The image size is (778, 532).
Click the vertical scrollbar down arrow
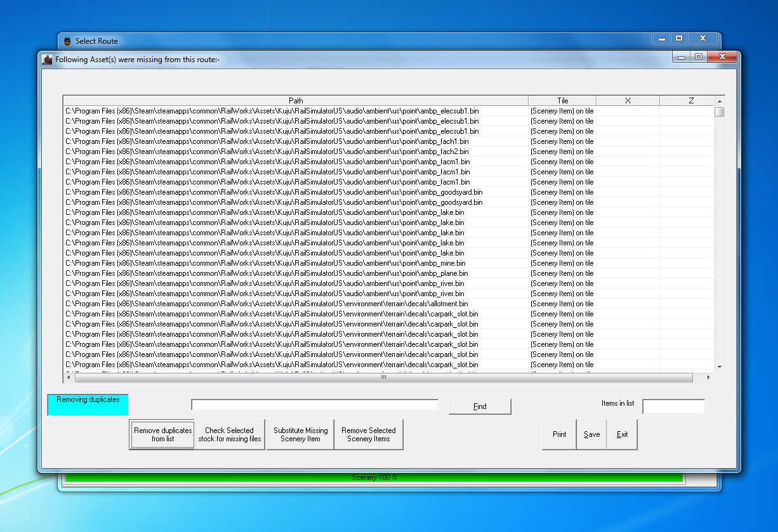720,367
